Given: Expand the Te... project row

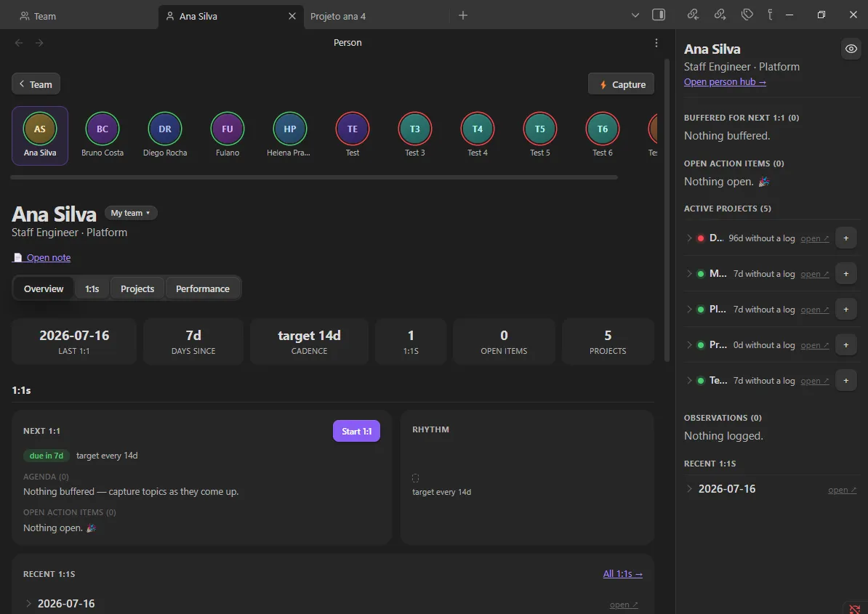Looking at the screenshot, I should [689, 381].
